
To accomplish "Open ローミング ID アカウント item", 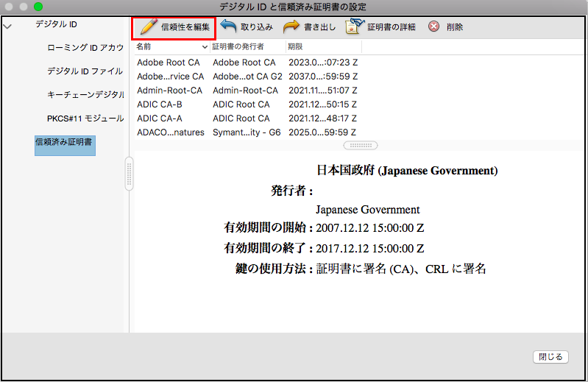I will click(85, 48).
